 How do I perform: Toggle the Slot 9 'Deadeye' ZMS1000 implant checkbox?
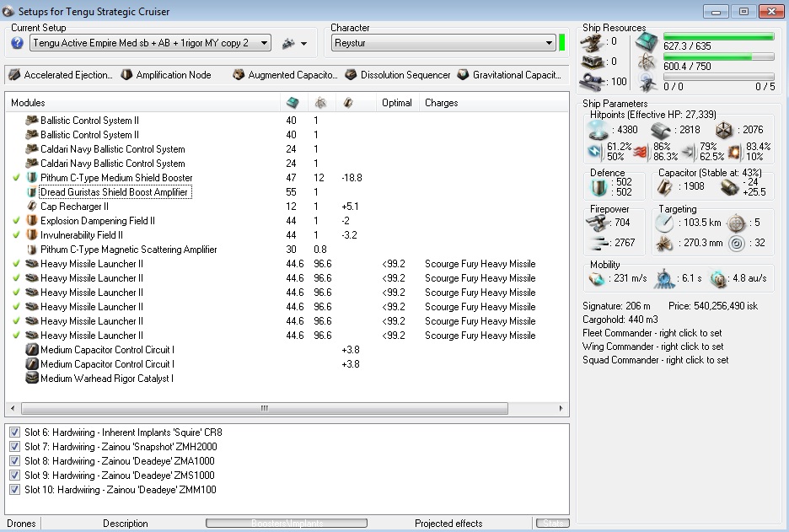pyautogui.click(x=14, y=476)
